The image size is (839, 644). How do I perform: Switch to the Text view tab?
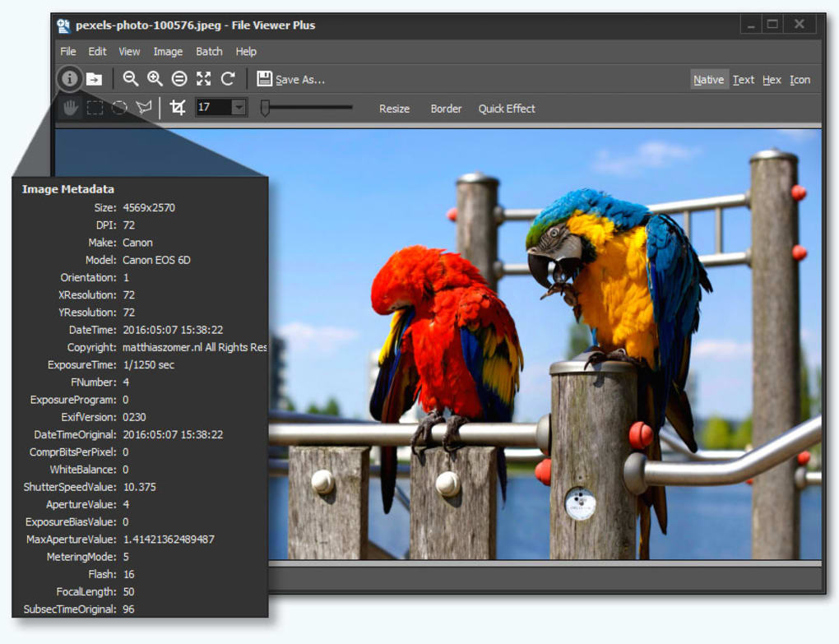point(744,80)
